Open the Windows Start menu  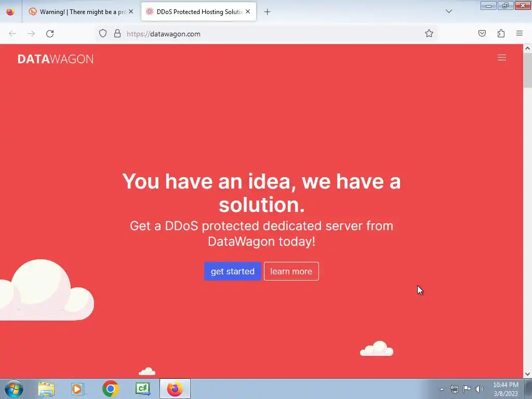(14, 389)
